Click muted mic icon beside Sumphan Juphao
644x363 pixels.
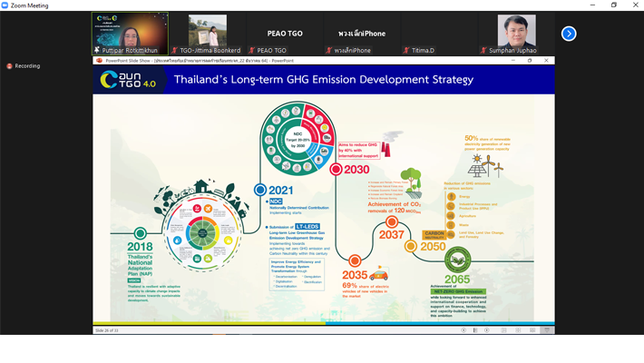(484, 51)
